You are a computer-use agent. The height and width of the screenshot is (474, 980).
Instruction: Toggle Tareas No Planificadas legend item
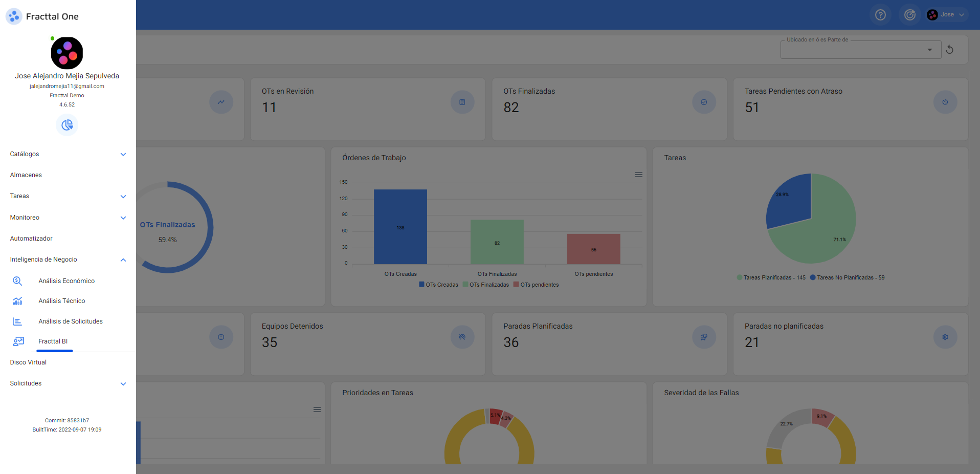pos(847,278)
